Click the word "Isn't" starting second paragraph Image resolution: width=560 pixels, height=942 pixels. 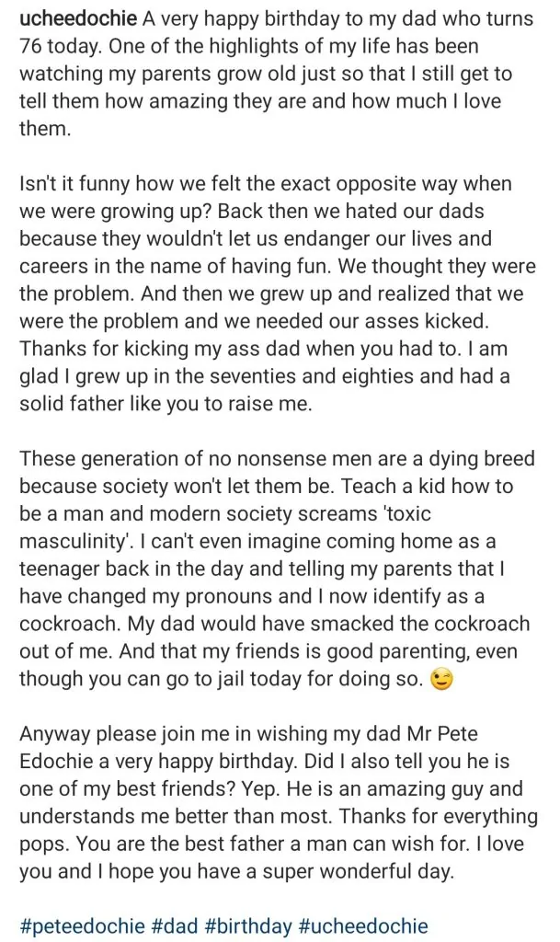[41, 184]
